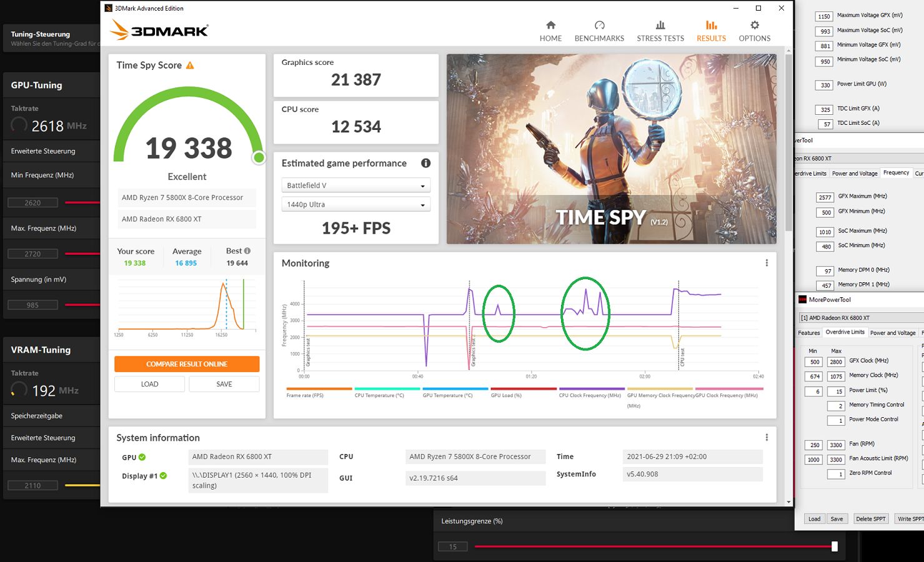Click the GPU green check icon
924x562 pixels.
(142, 457)
